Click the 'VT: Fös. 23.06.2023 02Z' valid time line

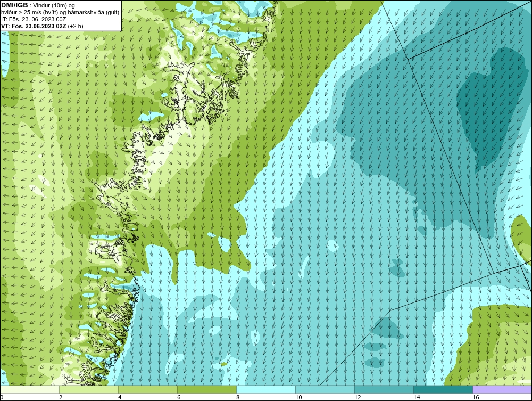(43, 26)
